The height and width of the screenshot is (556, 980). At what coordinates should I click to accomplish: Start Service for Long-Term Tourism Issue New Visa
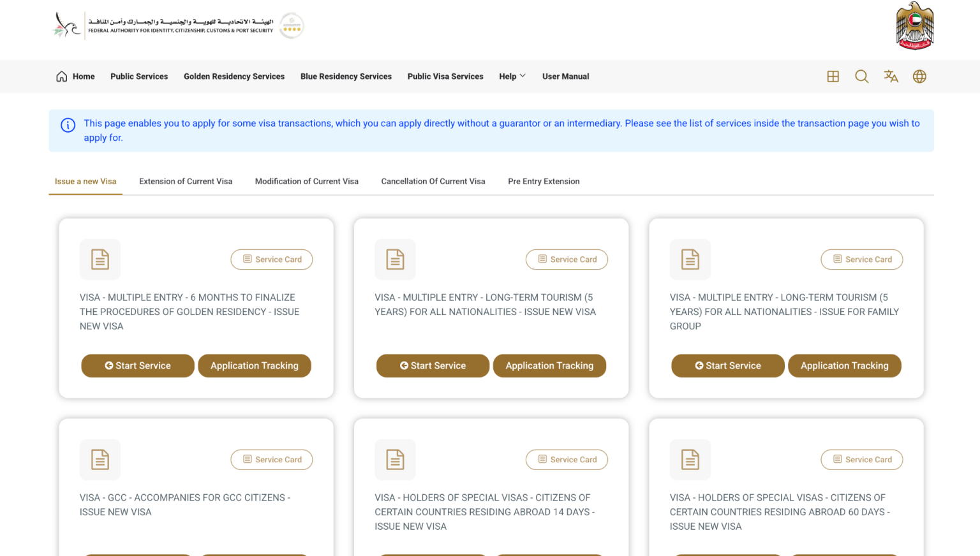(433, 366)
